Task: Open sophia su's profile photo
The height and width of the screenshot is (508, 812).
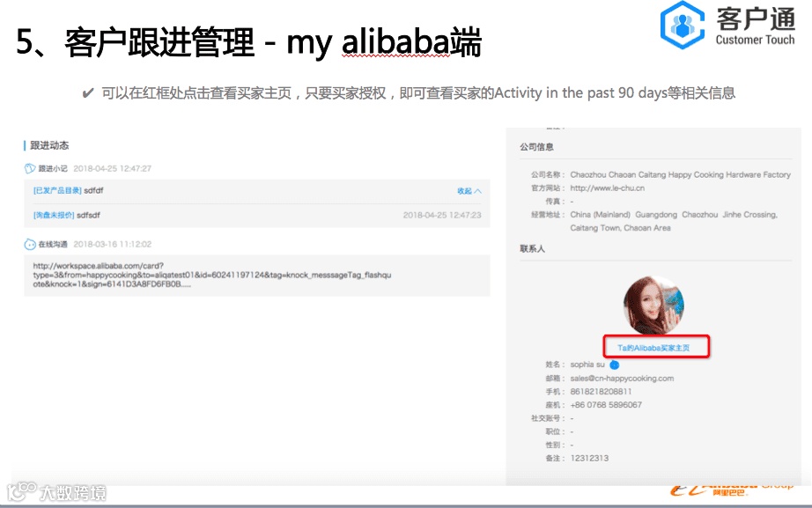Action: 653,306
